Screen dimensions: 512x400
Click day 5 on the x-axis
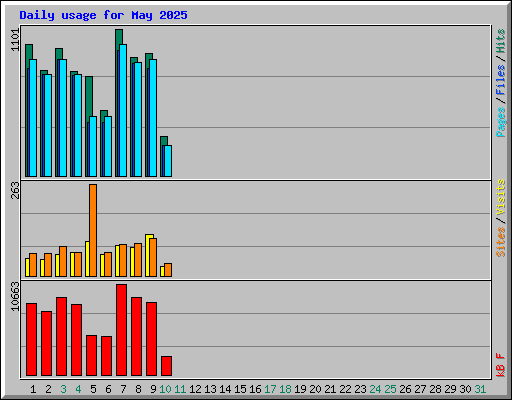93,389
